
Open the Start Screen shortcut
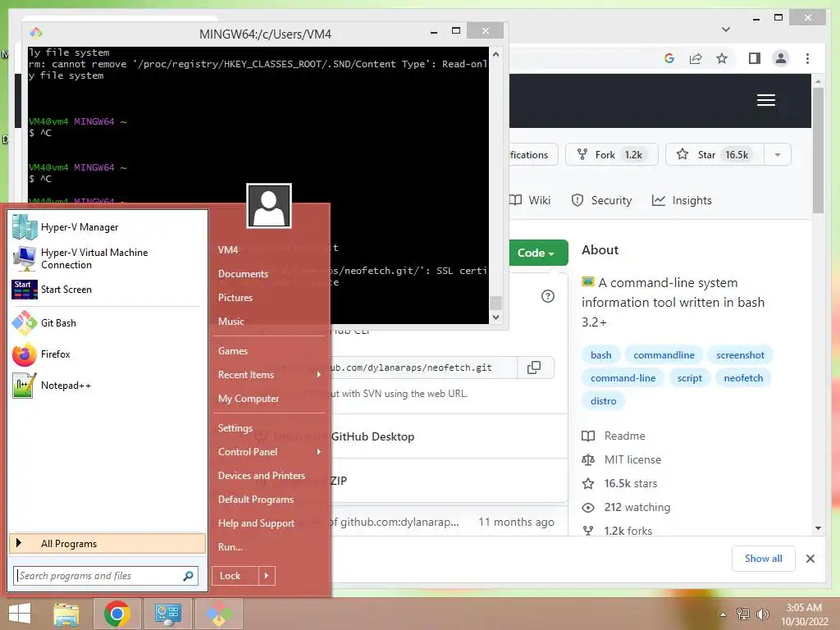pyautogui.click(x=107, y=290)
